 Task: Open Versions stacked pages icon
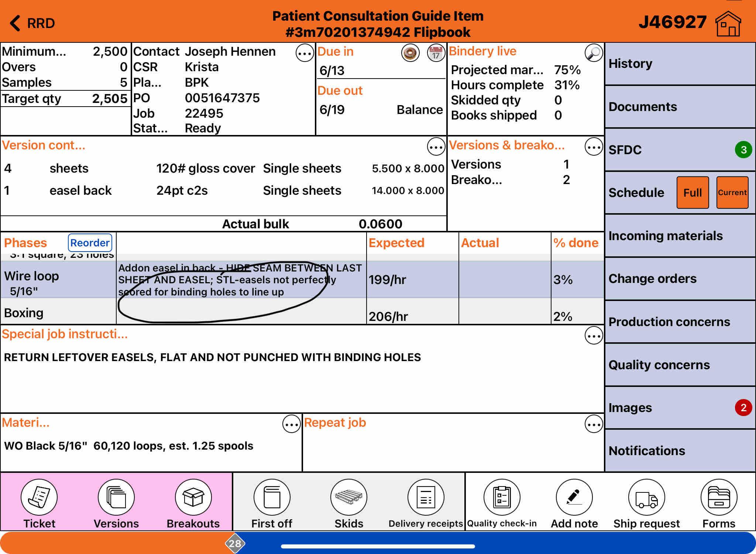[116, 497]
